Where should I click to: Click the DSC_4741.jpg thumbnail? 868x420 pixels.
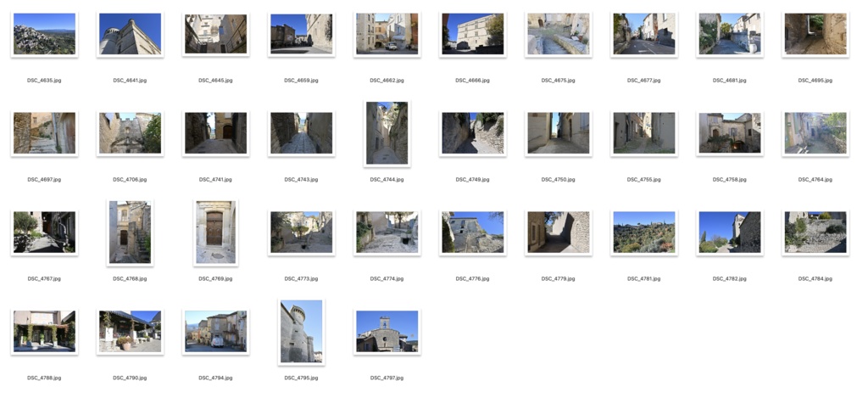click(216, 133)
